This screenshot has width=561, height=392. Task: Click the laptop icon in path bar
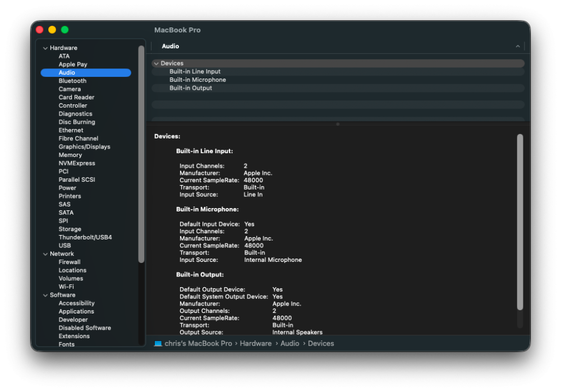[158, 343]
